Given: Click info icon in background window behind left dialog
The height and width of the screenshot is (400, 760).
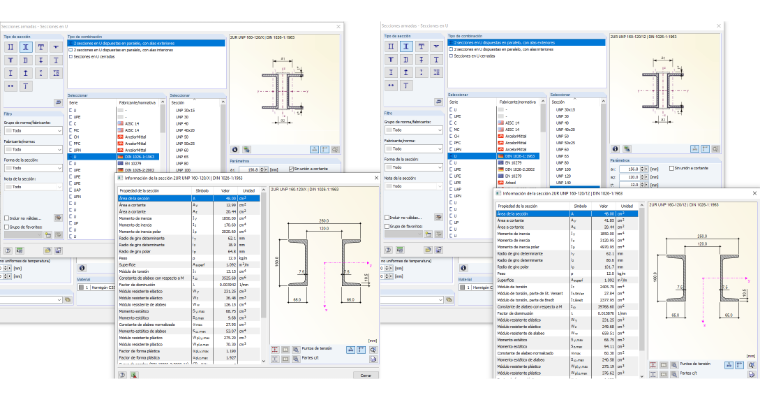Looking at the screenshot, I should coord(82,268).
